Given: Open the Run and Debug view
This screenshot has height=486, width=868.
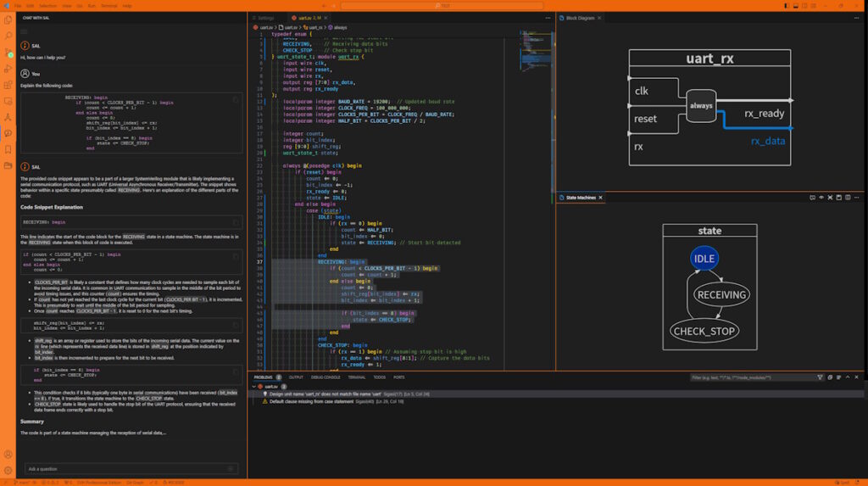Looking at the screenshot, I should (8, 68).
